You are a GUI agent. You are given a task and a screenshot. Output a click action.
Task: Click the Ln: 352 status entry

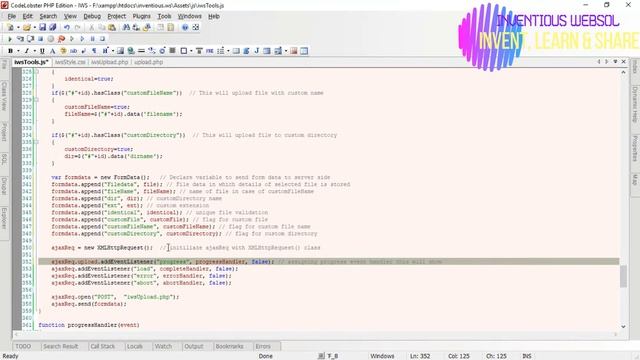(x=420, y=356)
